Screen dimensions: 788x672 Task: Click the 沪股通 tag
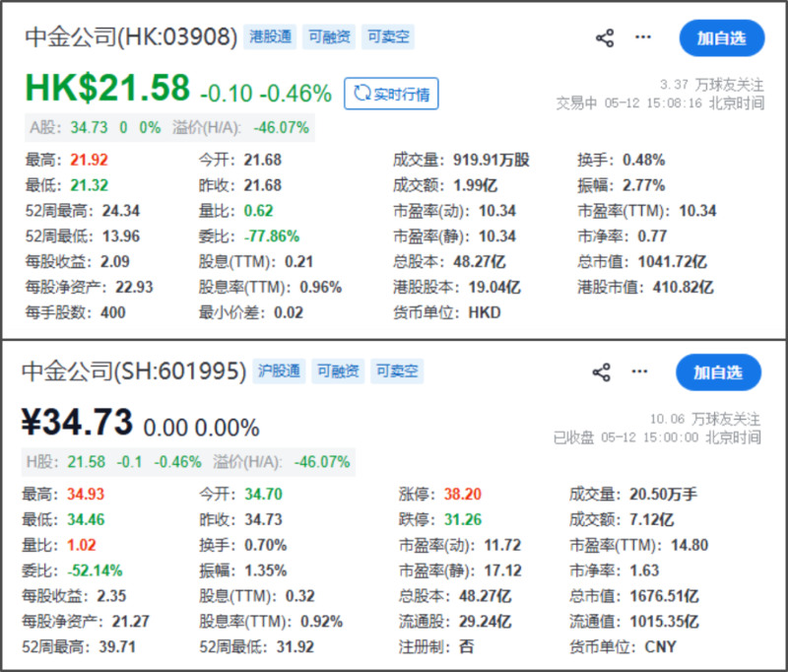click(279, 370)
